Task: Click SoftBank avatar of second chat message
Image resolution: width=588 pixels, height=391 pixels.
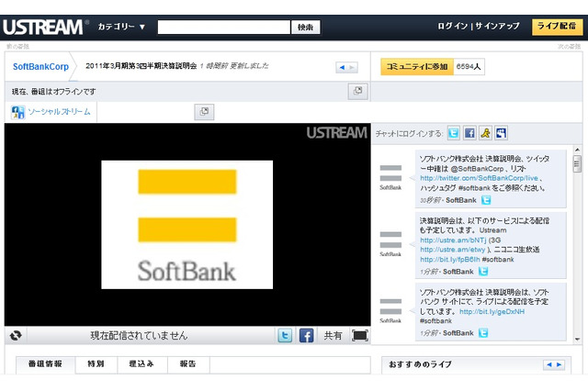Action: pyautogui.click(x=390, y=244)
